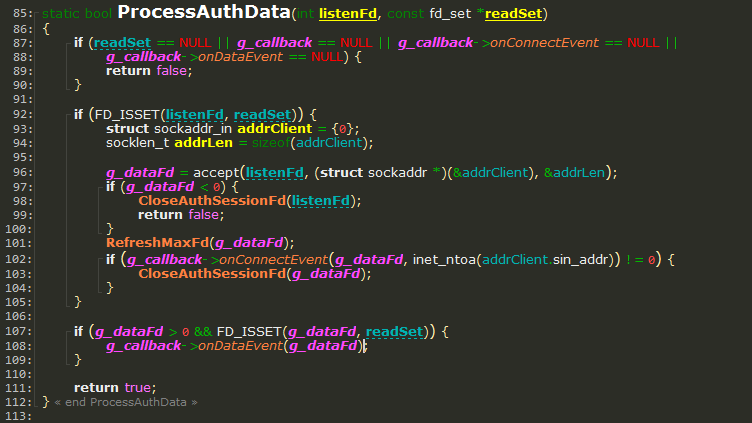Click the RefreshMaxFd function call
The image size is (752, 423).
(157, 244)
